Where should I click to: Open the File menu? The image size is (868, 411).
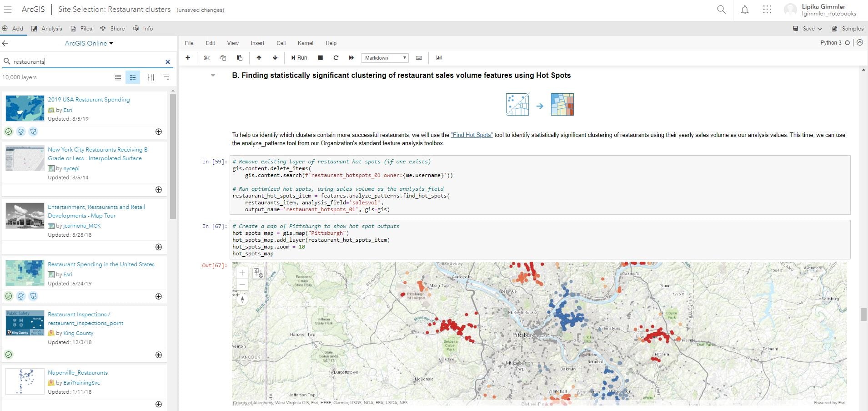coord(189,43)
